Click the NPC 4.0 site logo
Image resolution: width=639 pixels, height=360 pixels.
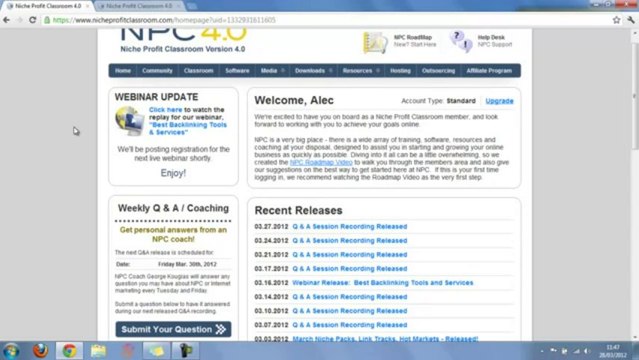point(183,41)
